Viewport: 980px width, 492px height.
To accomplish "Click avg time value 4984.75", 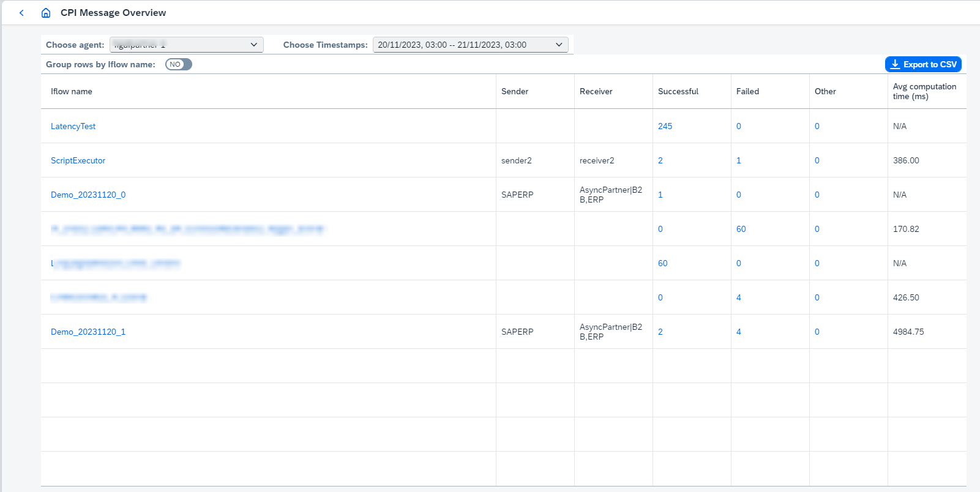I will pyautogui.click(x=908, y=332).
